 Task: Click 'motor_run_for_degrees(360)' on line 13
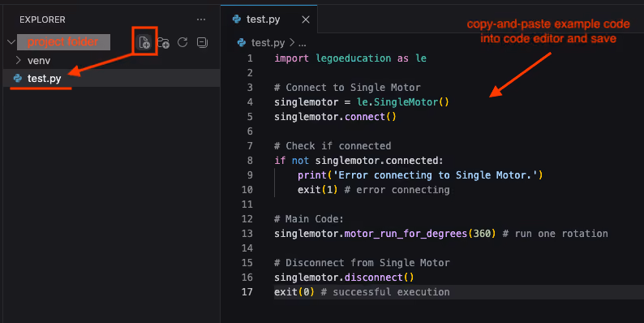pyautogui.click(x=420, y=234)
